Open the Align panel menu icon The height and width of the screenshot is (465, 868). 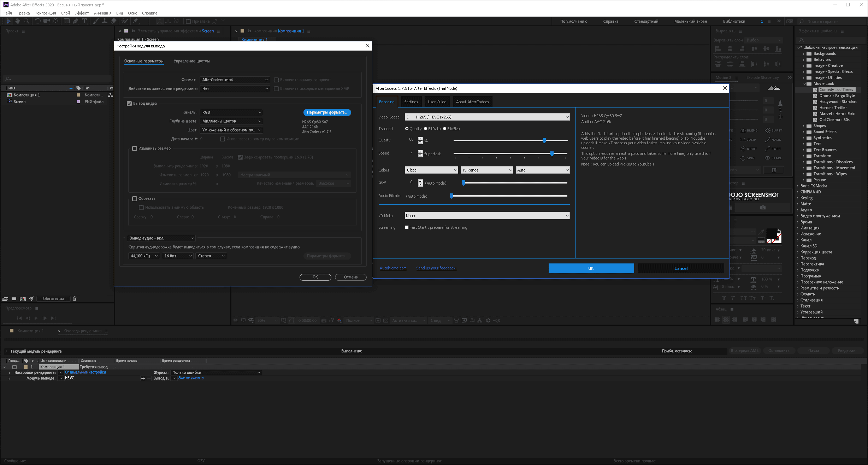740,31
